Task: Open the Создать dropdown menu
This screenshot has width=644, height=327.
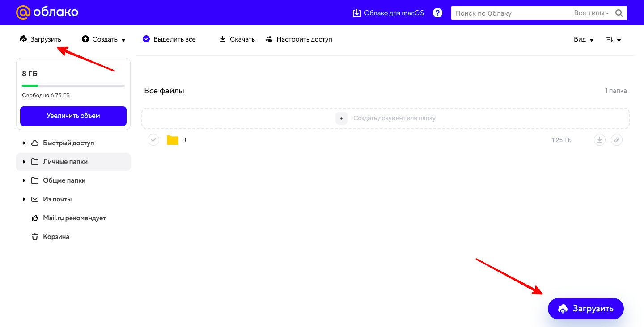Action: 104,39
